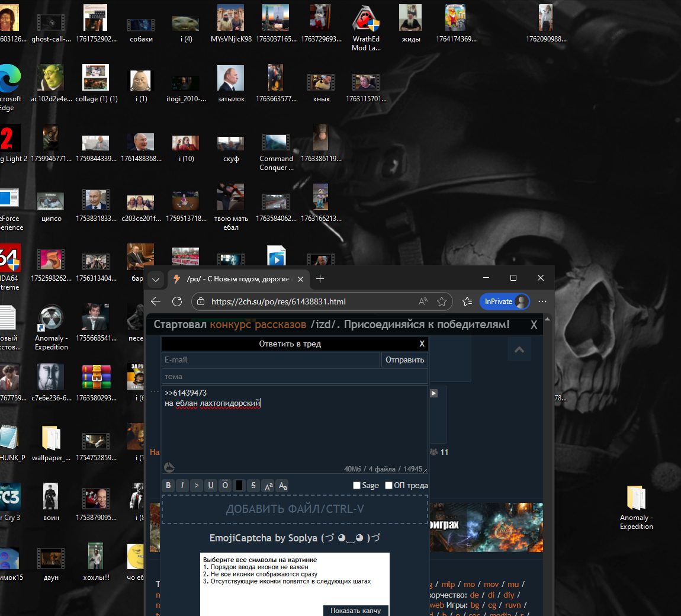This screenshot has height=616, width=681.
Task: Apply superscript formatting in reply form
Action: [x=268, y=486]
